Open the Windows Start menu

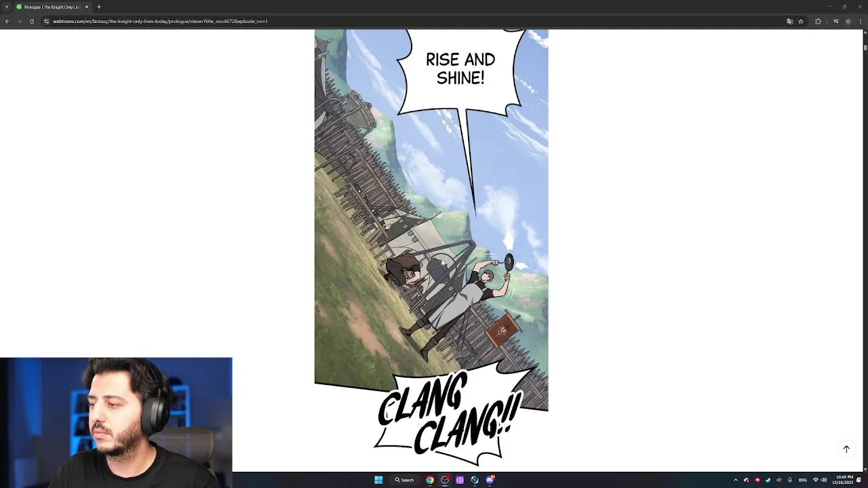point(378,480)
